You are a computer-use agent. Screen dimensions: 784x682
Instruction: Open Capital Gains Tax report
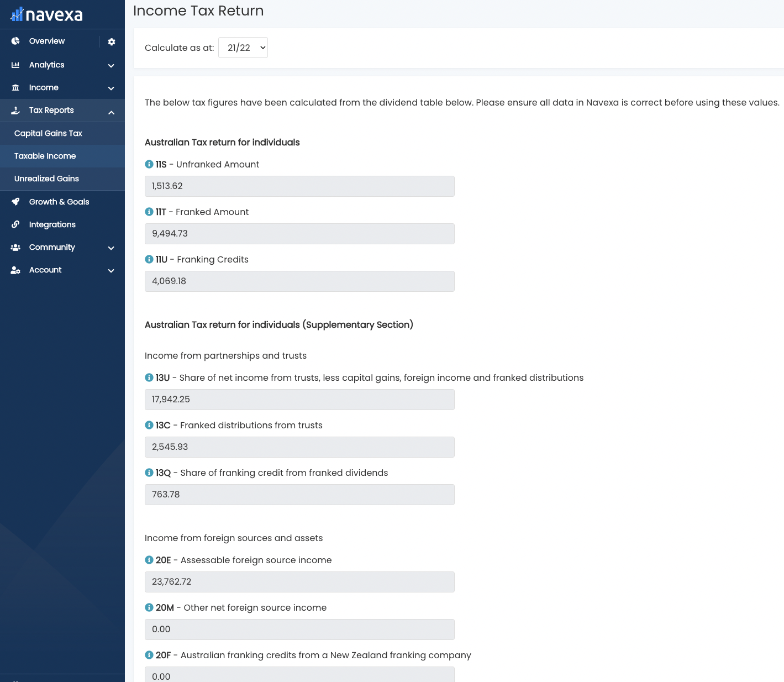(48, 133)
